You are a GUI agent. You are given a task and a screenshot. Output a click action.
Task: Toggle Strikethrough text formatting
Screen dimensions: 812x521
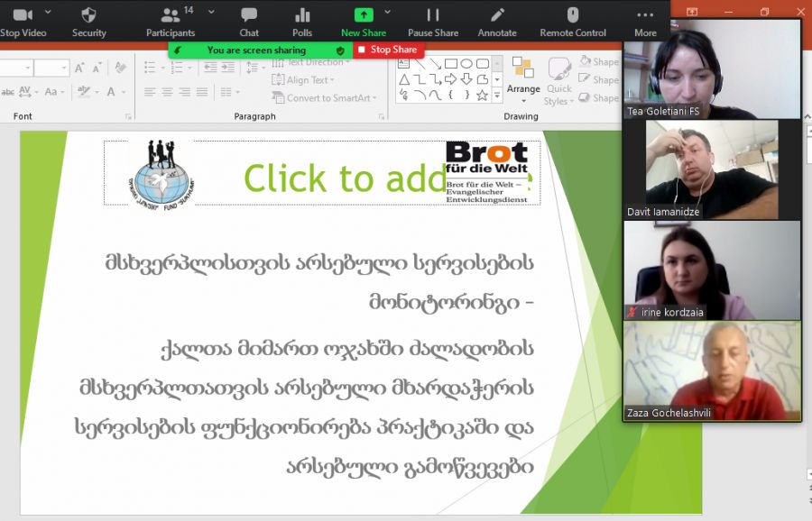point(8,92)
